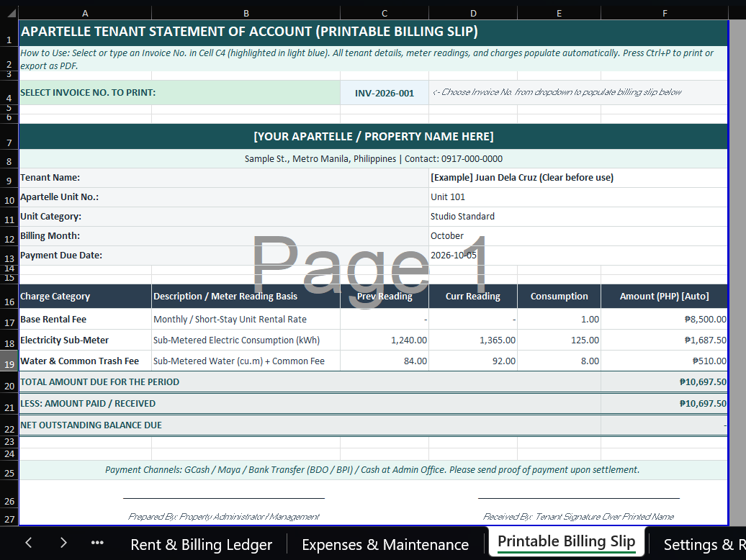The height and width of the screenshot is (560, 746).
Task: Click the Payment Due Date label
Action: coord(61,256)
